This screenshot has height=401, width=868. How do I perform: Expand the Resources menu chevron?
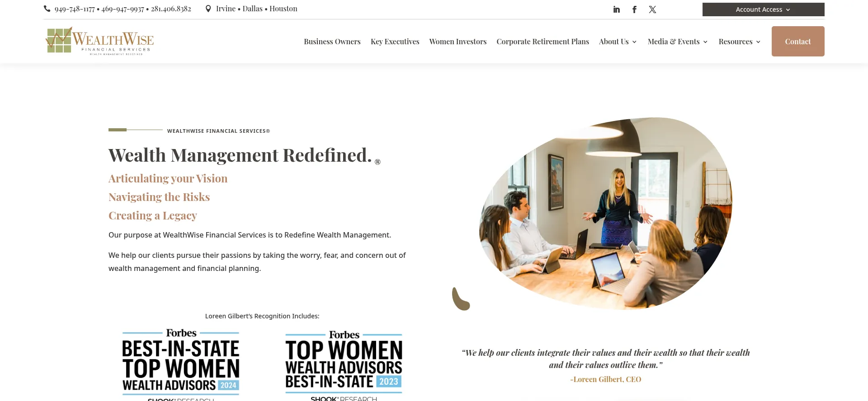point(758,42)
